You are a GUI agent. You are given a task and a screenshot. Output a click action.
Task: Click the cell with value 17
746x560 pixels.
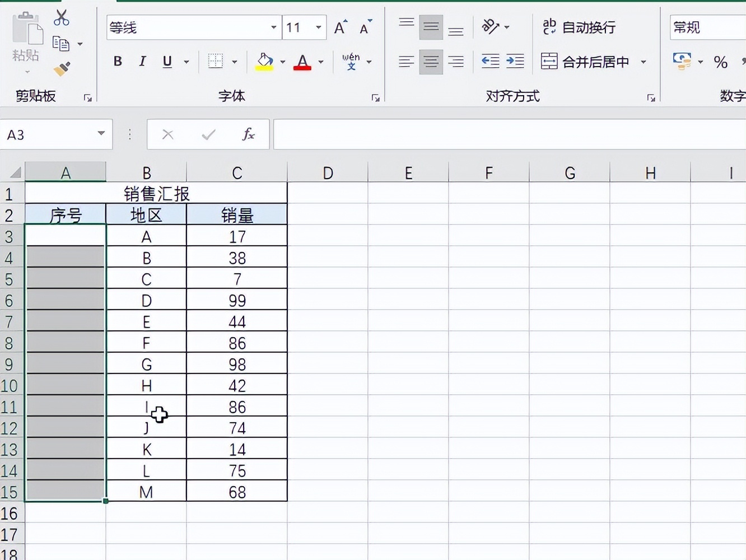[237, 236]
